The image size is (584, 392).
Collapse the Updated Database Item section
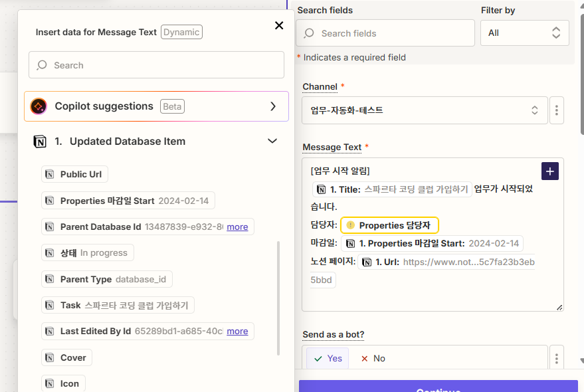pyautogui.click(x=272, y=141)
